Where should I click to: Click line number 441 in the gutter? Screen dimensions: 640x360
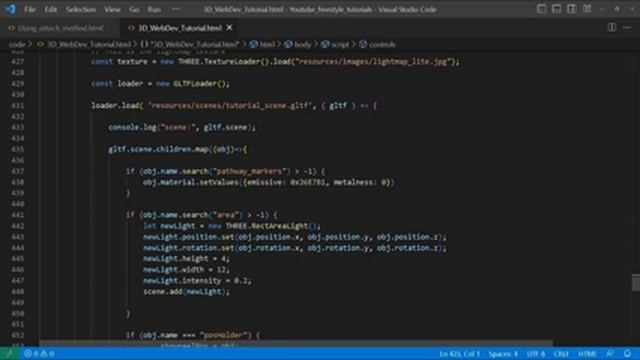click(18, 215)
